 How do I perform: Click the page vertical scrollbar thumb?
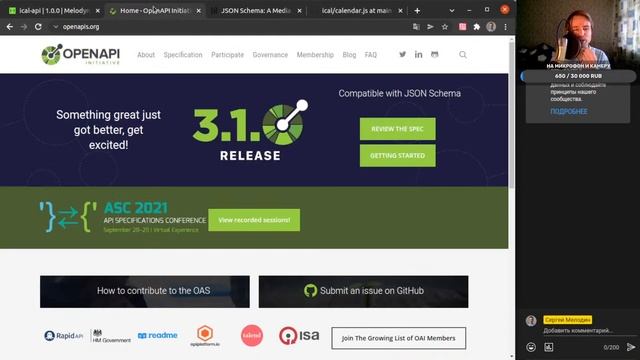point(512,114)
